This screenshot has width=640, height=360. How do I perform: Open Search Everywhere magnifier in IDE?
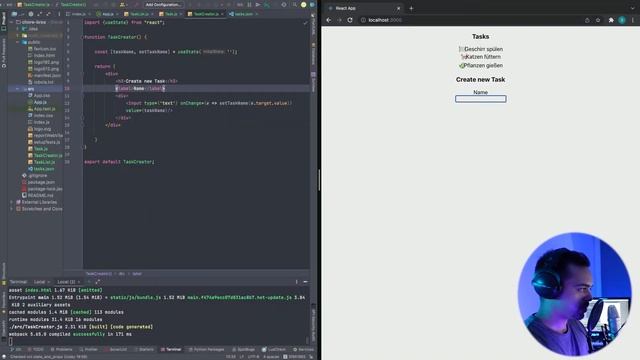294,4
